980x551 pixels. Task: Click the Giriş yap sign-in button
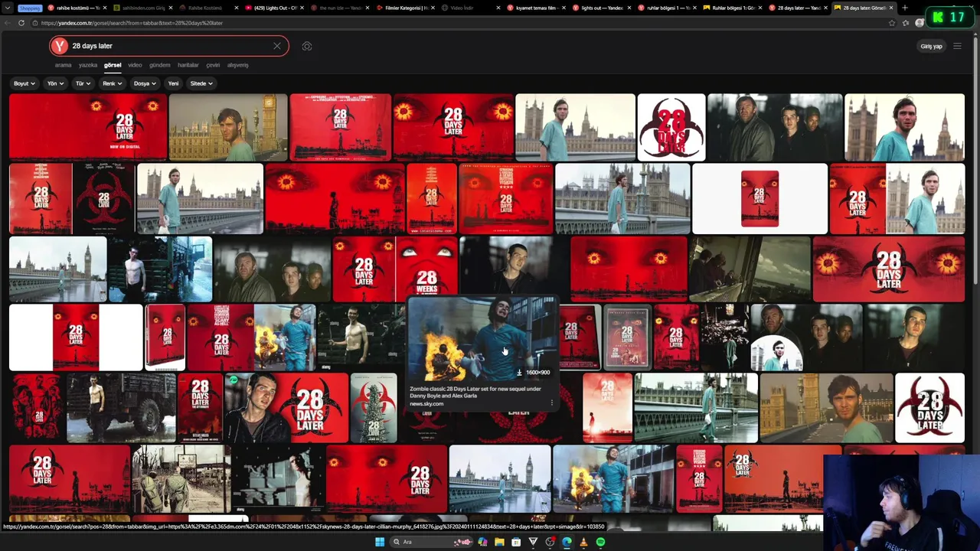[931, 46]
